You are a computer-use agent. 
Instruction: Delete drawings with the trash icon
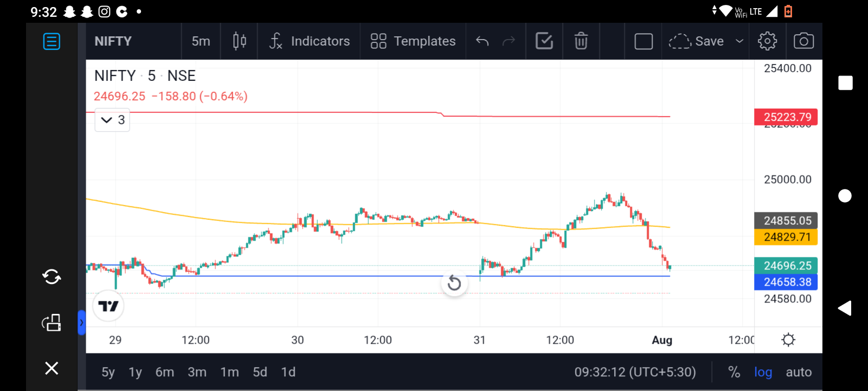pos(581,41)
